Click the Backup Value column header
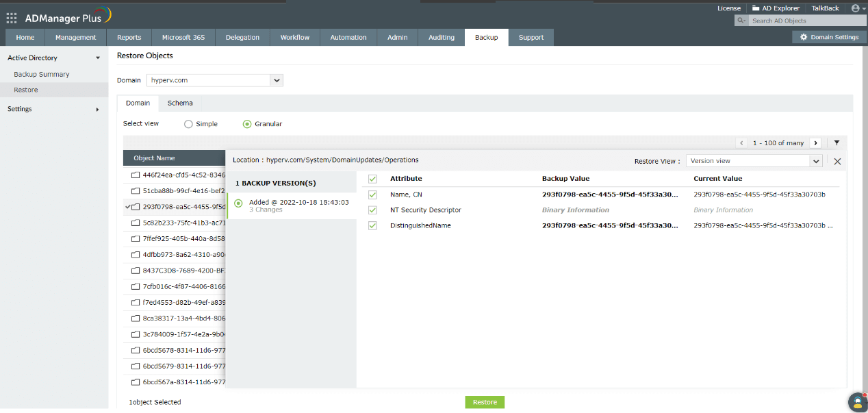 (565, 179)
